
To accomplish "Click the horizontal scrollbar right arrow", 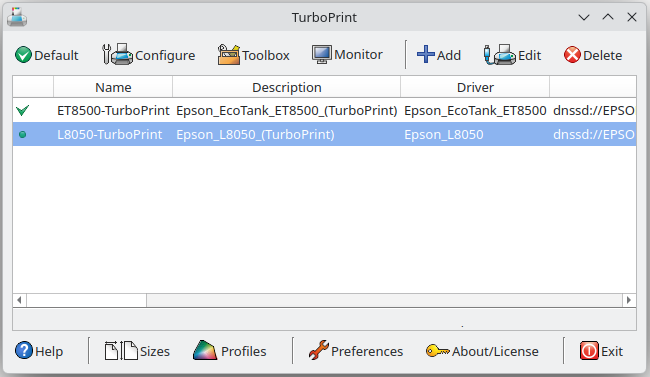I will tap(629, 300).
